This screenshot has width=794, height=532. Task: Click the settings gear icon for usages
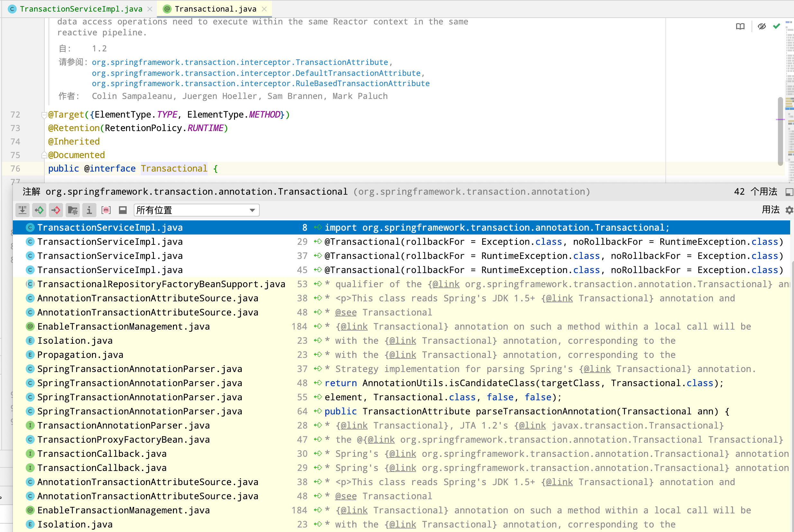coord(789,209)
